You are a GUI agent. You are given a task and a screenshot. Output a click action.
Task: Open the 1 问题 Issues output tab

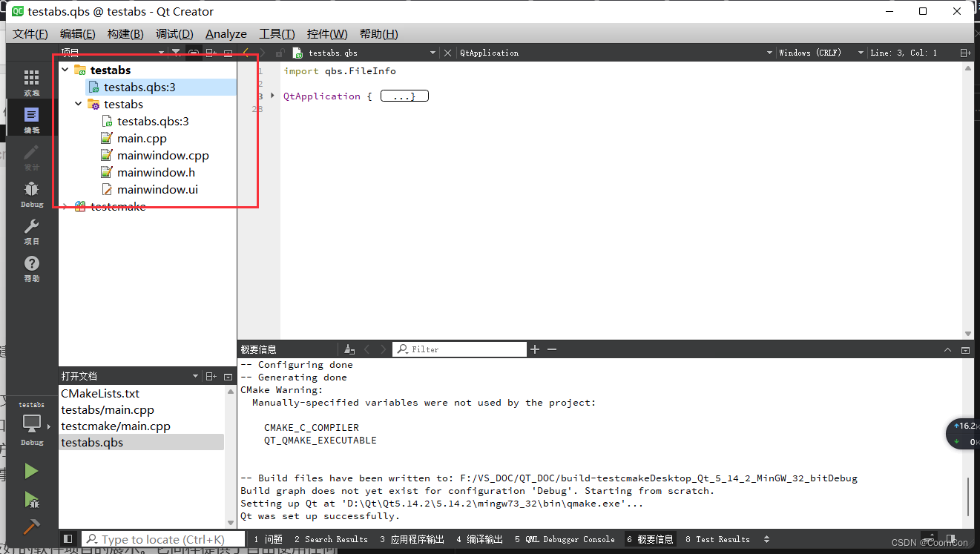pos(268,539)
